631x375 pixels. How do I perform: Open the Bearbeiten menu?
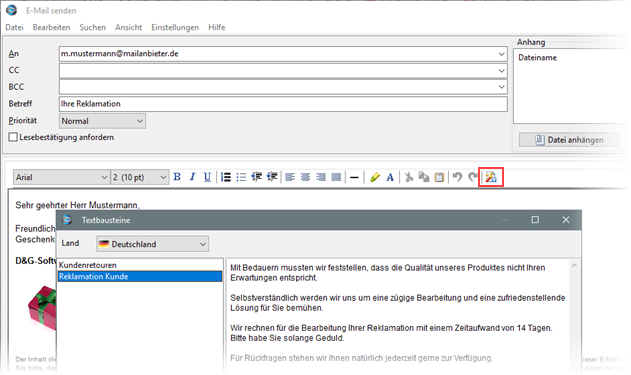pos(52,27)
